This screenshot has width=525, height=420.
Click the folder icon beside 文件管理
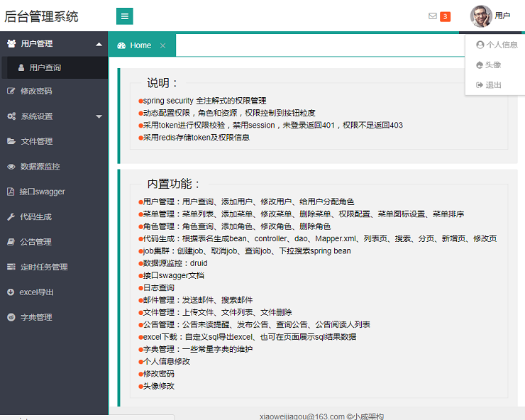pos(11,141)
